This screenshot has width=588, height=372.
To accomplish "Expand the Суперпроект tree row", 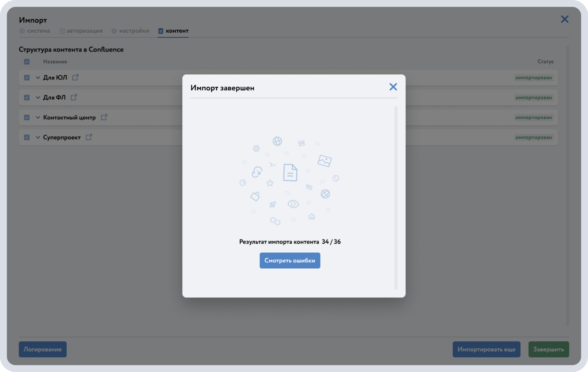I will pos(38,137).
